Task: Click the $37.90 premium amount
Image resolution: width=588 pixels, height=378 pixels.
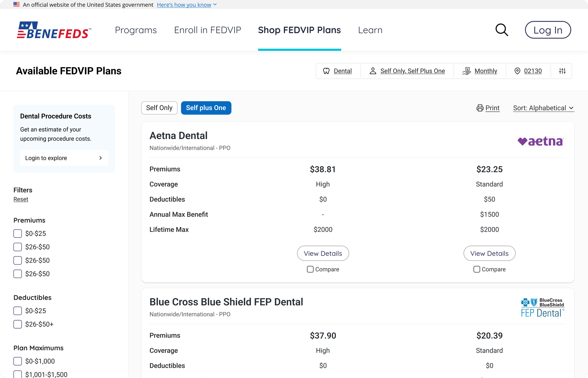Action: pos(323,335)
